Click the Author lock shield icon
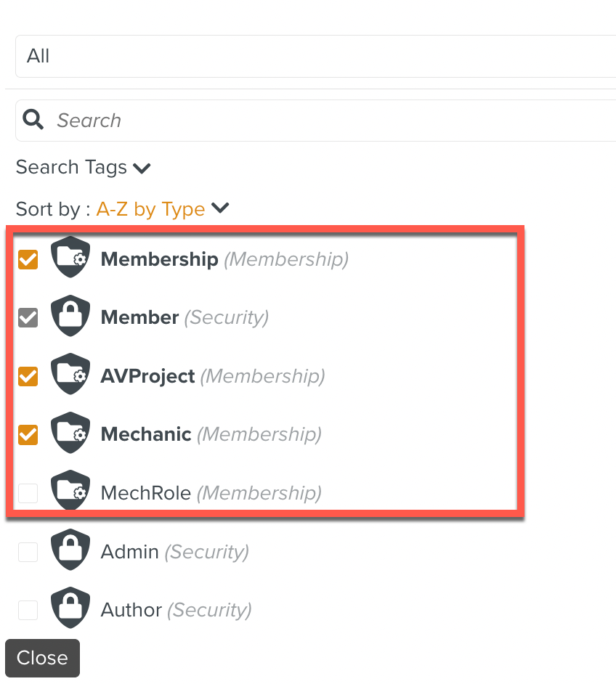Viewport: 616px width, 684px height. click(x=70, y=609)
